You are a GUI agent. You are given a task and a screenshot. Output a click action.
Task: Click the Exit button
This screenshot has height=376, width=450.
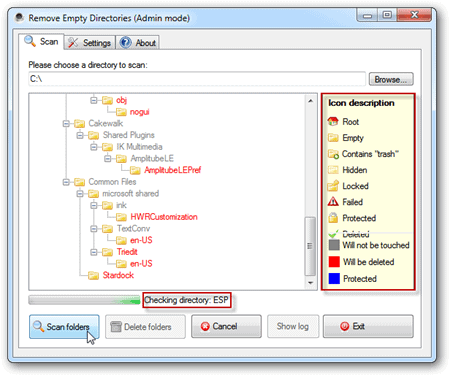coord(368,326)
